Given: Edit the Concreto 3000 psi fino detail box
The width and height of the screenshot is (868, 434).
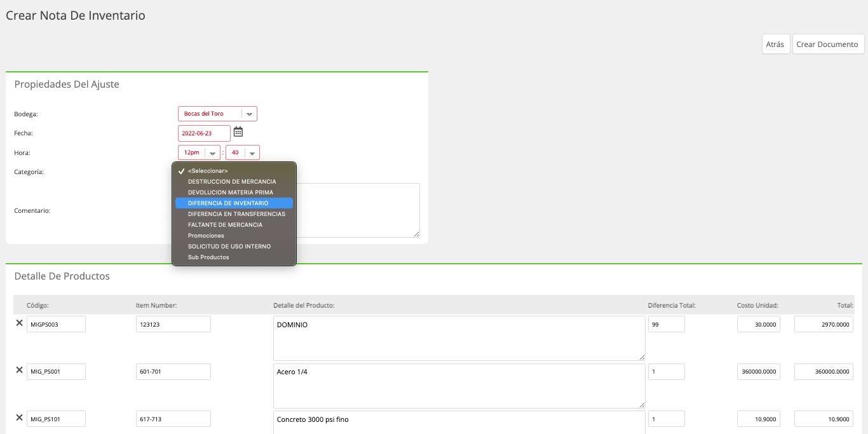Looking at the screenshot, I should (459, 422).
